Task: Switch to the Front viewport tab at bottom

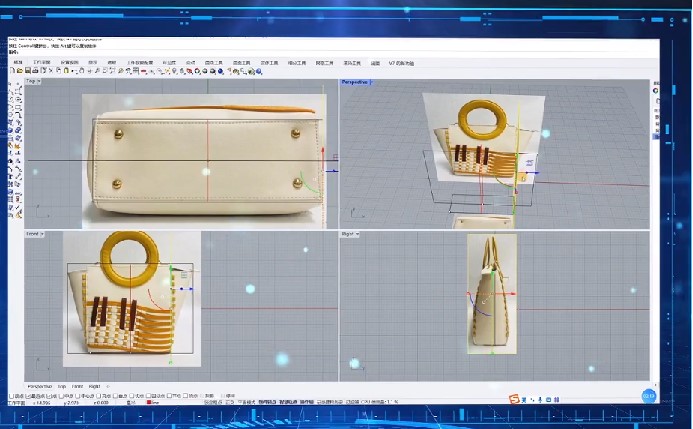Action: point(77,387)
